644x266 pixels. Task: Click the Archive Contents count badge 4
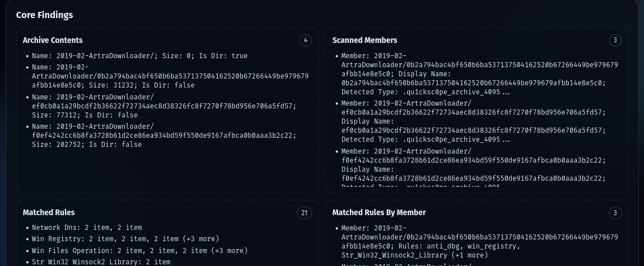305,40
